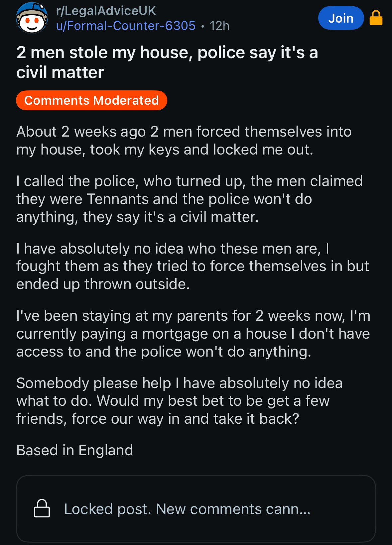Screen dimensions: 392x545
Task: Click the 'civil matter' line of the title
Action: pos(60,72)
